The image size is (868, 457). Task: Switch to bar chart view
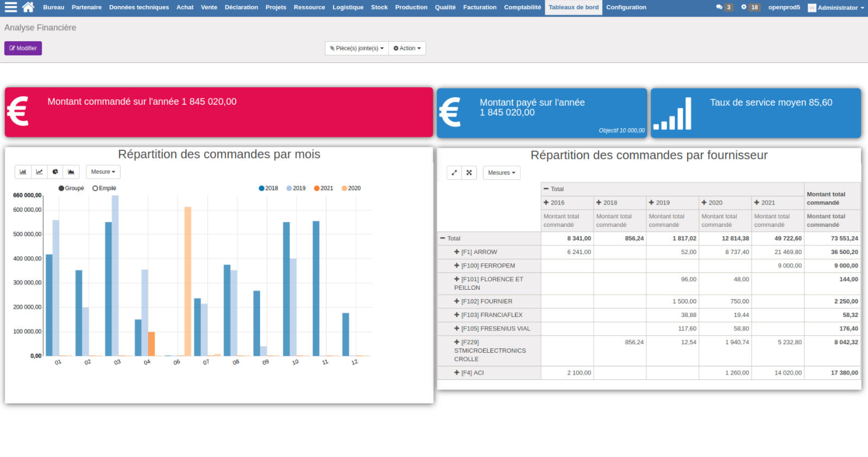click(x=23, y=172)
